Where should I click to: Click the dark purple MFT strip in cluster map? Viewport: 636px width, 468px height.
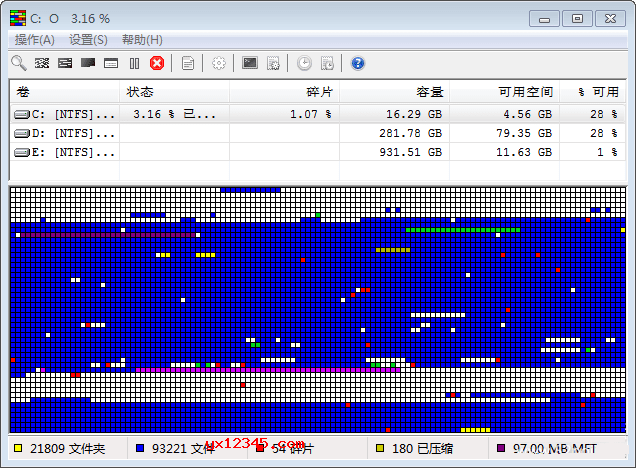pyautogui.click(x=108, y=235)
